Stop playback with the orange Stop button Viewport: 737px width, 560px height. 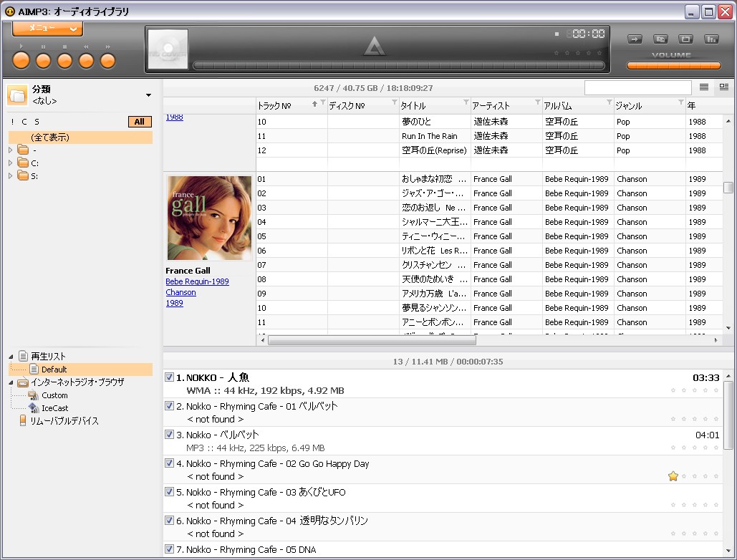(x=65, y=61)
